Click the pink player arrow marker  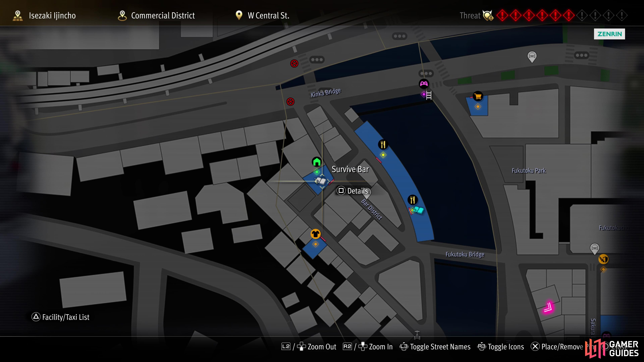[548, 308]
